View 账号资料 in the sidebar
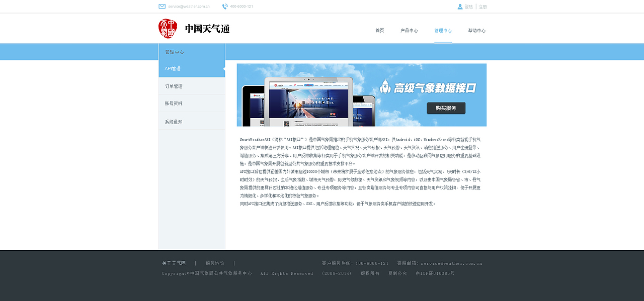The height and width of the screenshot is (301, 644). click(x=173, y=104)
